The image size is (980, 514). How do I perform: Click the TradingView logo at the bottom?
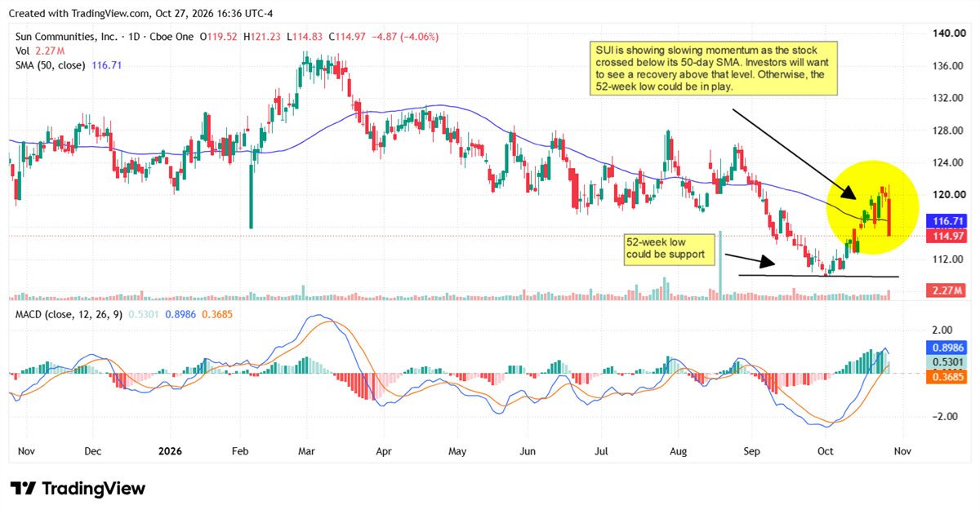(x=78, y=489)
